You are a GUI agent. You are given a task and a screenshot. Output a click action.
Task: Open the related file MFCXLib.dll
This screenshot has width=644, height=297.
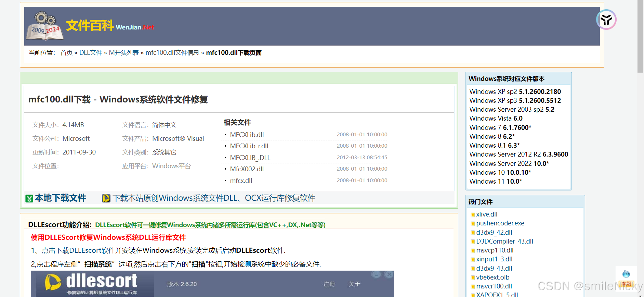(x=247, y=135)
